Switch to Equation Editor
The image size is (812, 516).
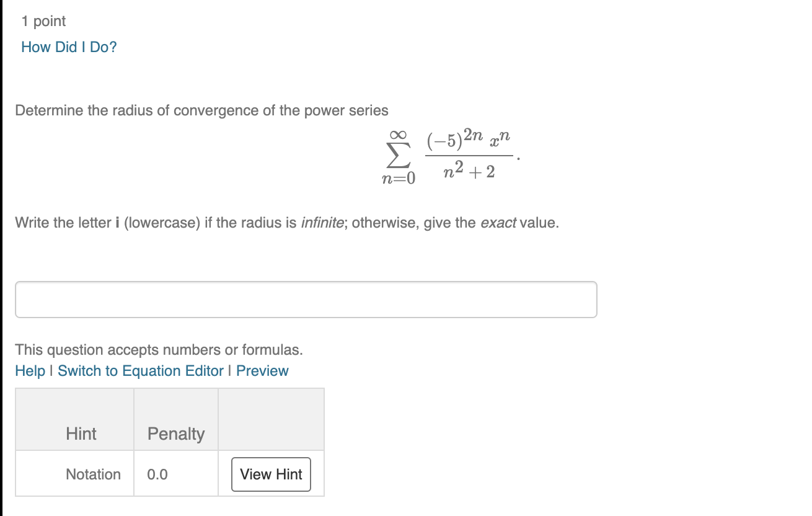click(141, 371)
